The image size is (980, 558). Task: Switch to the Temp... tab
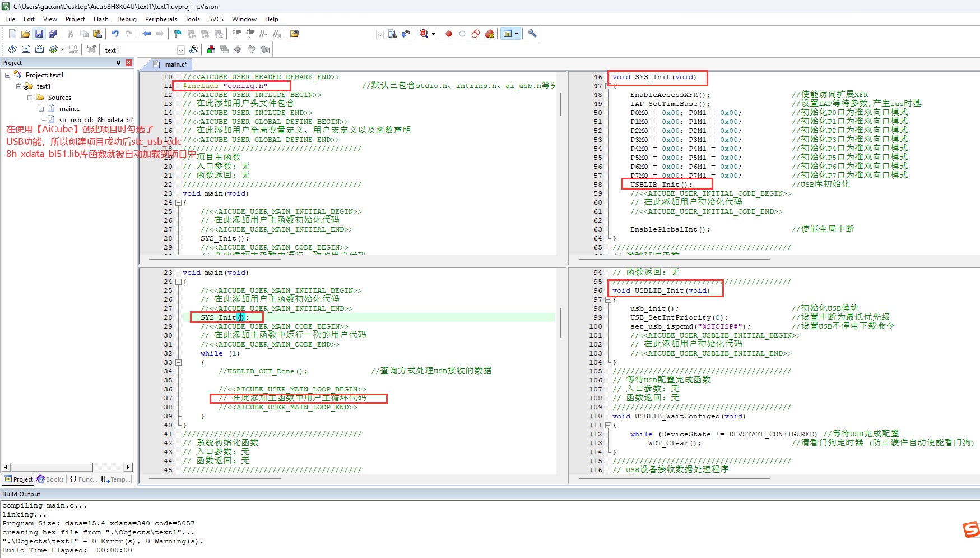pyautogui.click(x=116, y=479)
